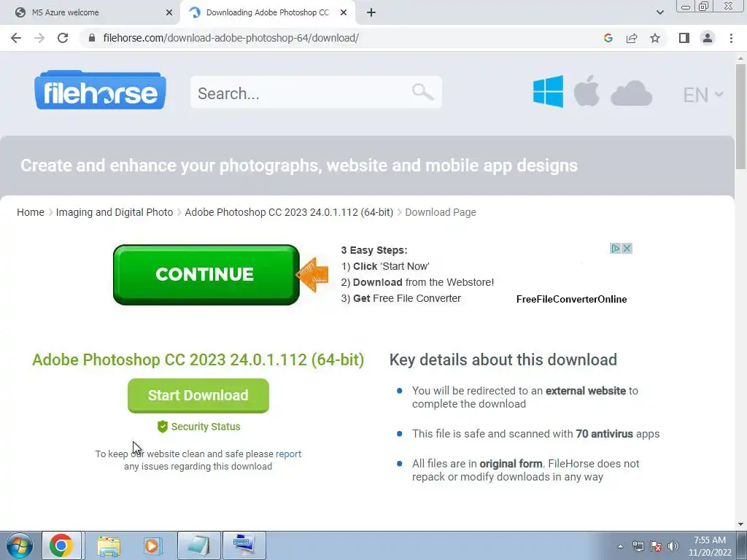Click the Home breadcrumb link
Image resolution: width=747 pixels, height=560 pixels.
[x=31, y=212]
